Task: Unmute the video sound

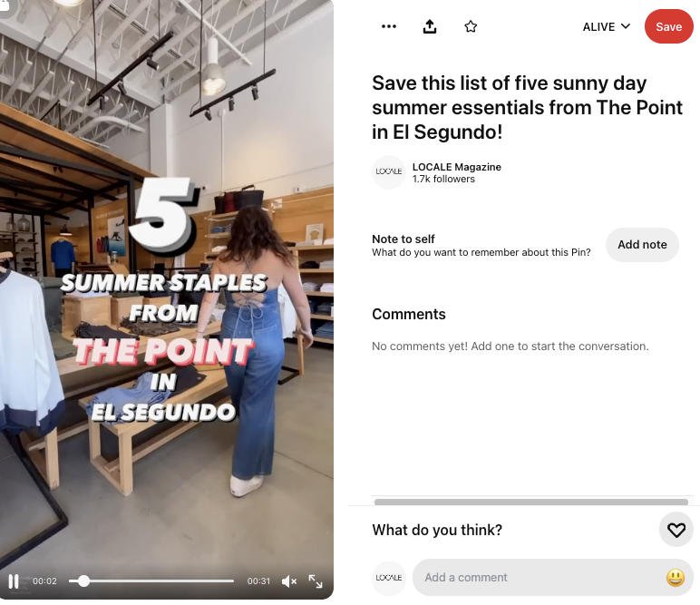Action: [289, 581]
